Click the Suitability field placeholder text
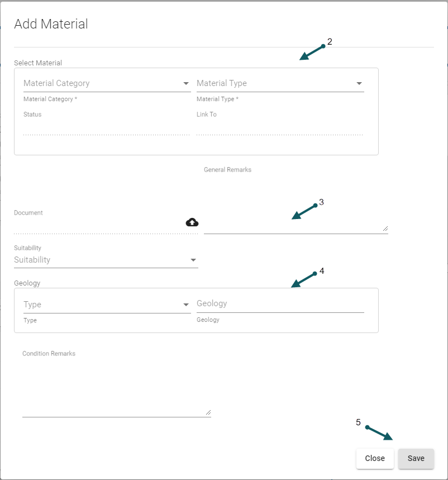Screen dimensions: 448x480 [x=32, y=260]
